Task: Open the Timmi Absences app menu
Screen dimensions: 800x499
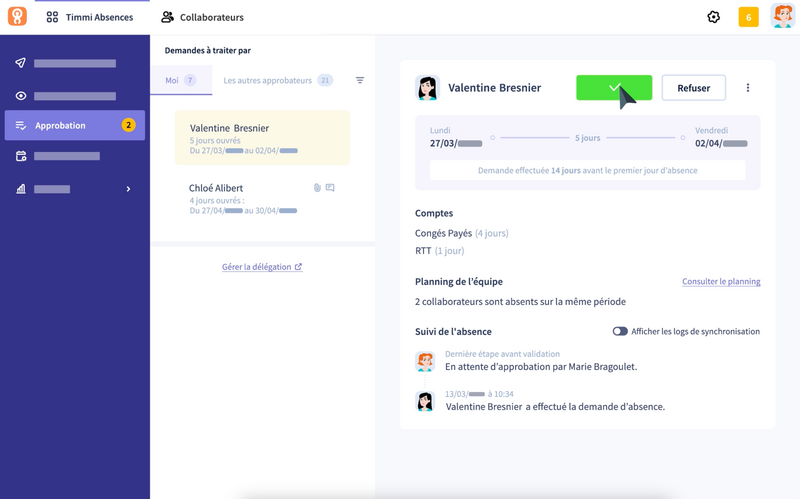Action: tap(89, 17)
